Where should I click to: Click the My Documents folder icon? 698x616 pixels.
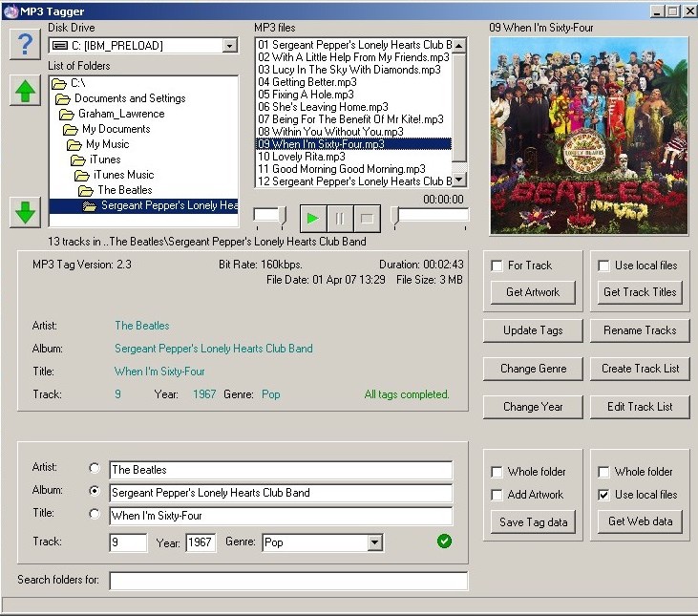(71, 130)
